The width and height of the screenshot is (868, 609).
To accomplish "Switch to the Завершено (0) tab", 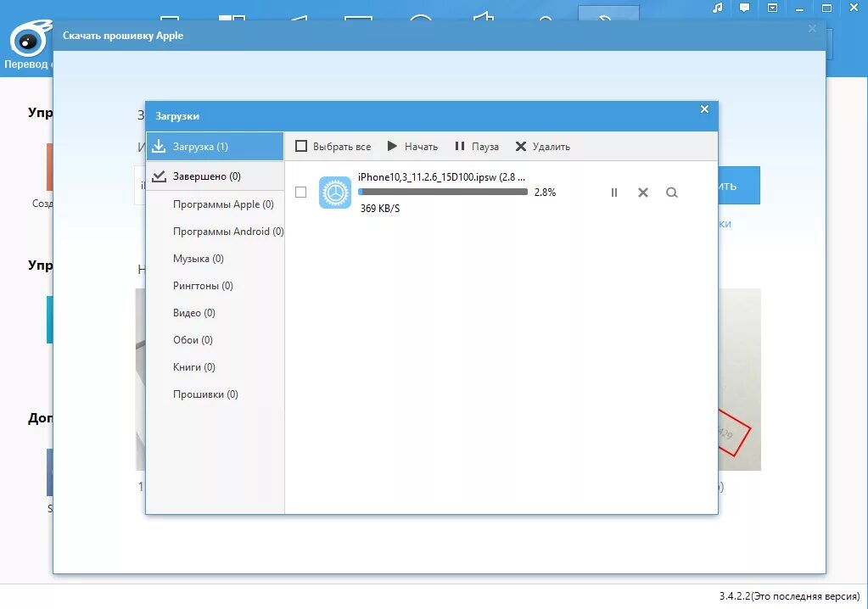I will click(x=215, y=176).
